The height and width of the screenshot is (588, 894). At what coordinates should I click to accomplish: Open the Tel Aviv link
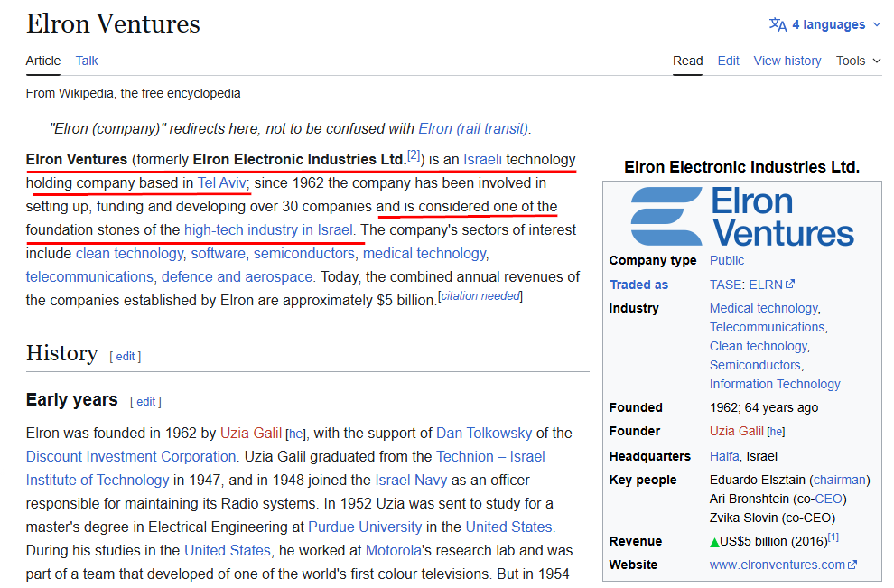(222, 182)
